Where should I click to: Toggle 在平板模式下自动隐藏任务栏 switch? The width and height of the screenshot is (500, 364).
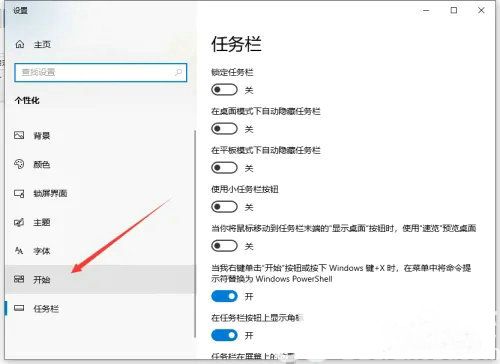coord(224,168)
